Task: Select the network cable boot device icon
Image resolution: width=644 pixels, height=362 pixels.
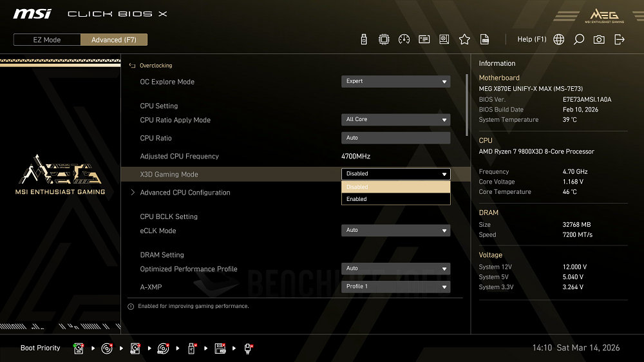Action: click(248, 348)
